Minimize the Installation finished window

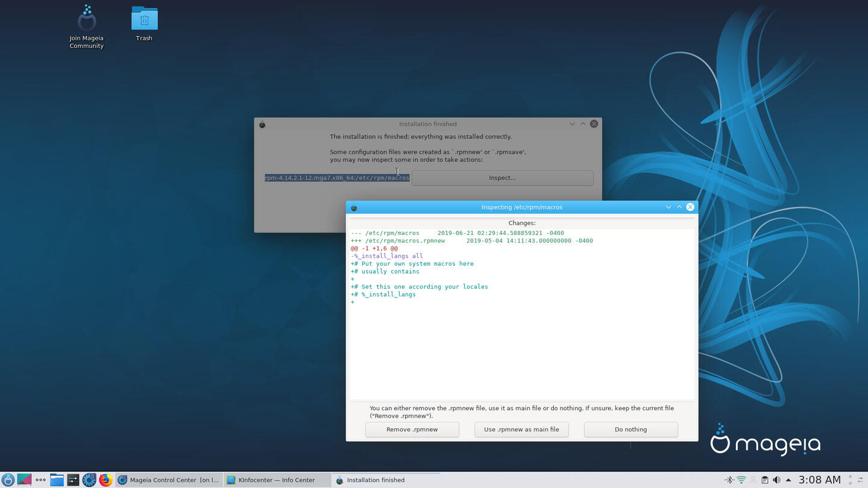coord(572,124)
